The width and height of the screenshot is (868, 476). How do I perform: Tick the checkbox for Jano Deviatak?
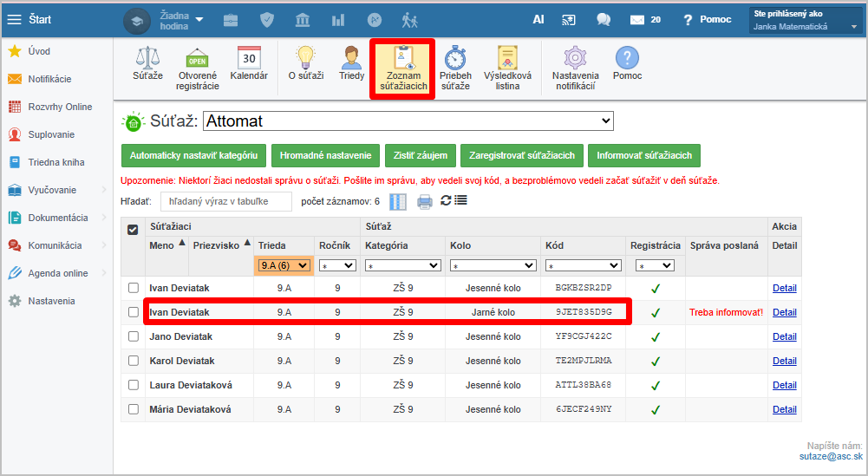pos(133,336)
